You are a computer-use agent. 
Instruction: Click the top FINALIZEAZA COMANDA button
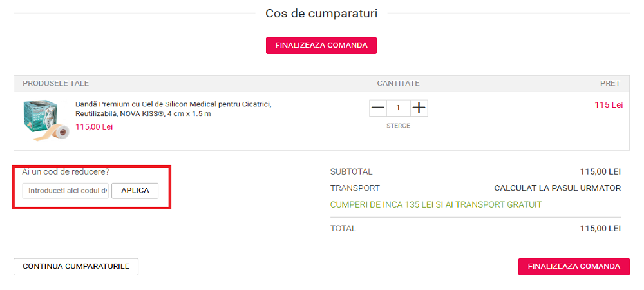321,45
